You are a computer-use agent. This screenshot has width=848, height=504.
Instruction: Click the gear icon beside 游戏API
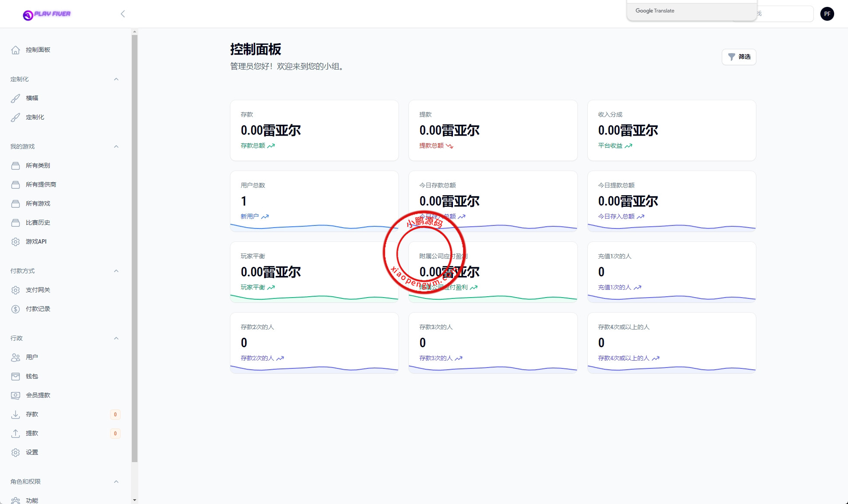pyautogui.click(x=16, y=242)
